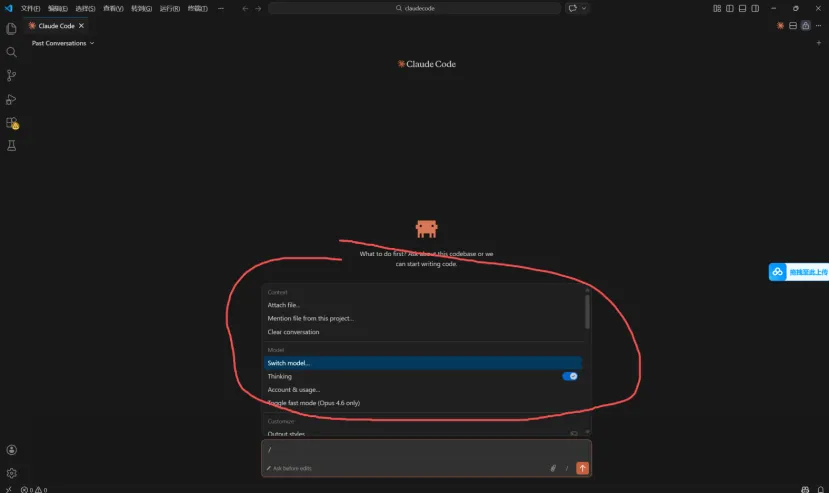Click the VS Code logo icon
Screen dimensions: 830x493
[8, 8]
